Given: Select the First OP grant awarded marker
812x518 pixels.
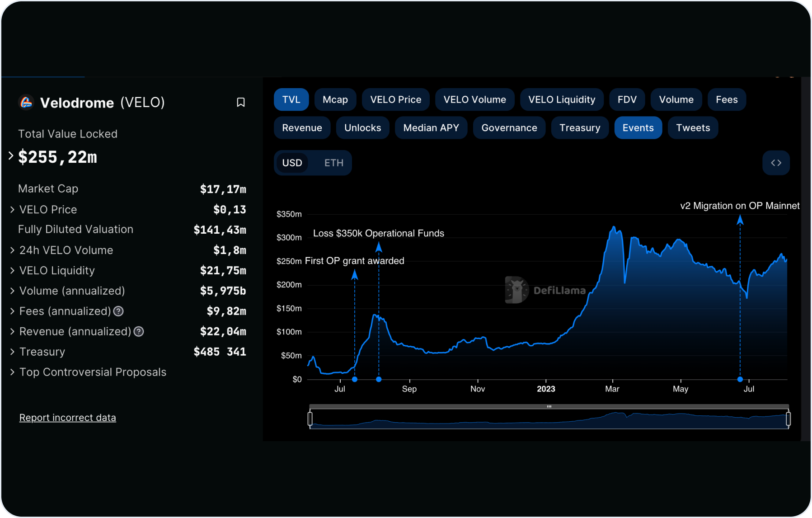Looking at the screenshot, I should (355, 379).
